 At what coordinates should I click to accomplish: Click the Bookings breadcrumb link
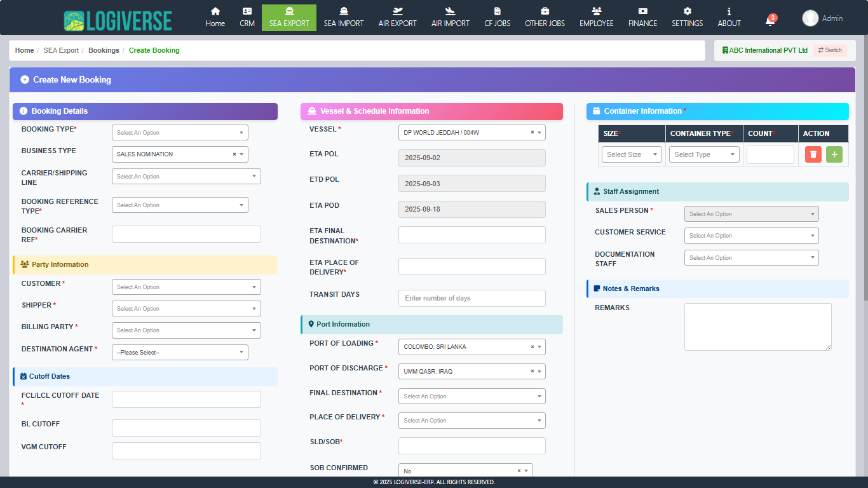[104, 50]
